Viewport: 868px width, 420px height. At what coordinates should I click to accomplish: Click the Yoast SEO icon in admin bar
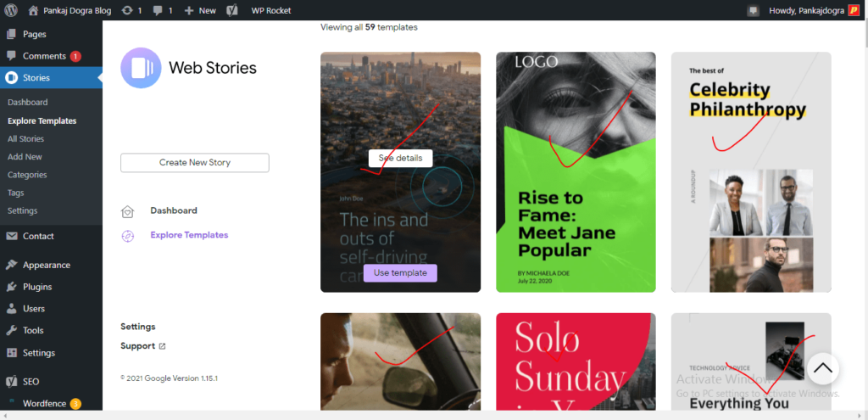[x=233, y=10]
